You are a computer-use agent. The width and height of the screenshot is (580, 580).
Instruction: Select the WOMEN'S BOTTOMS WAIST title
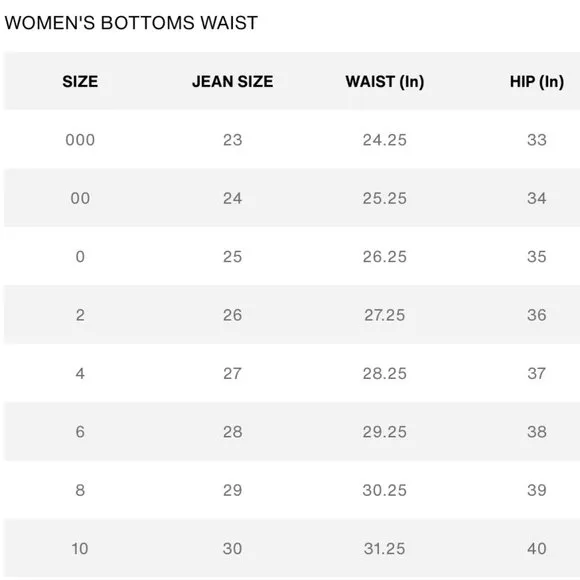click(x=131, y=23)
